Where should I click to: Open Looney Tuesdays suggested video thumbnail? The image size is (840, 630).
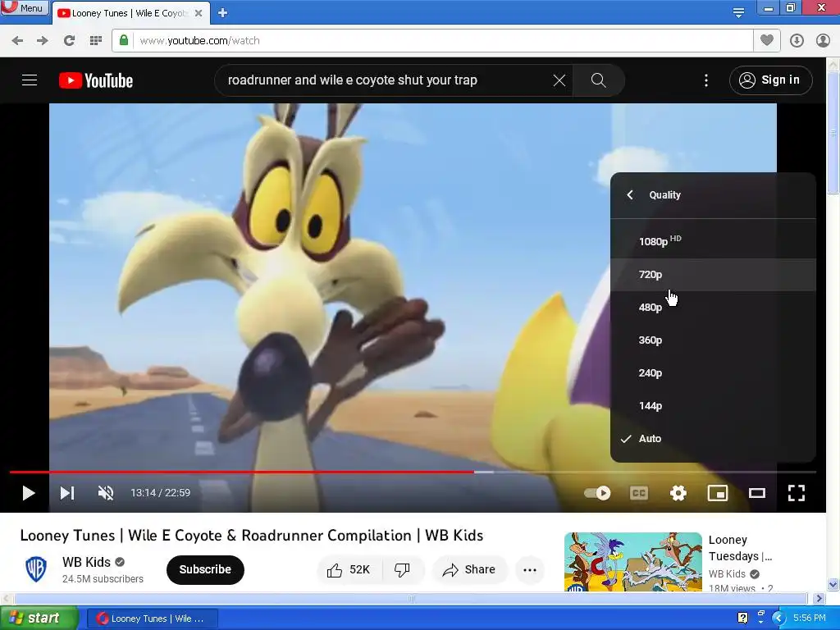click(633, 561)
